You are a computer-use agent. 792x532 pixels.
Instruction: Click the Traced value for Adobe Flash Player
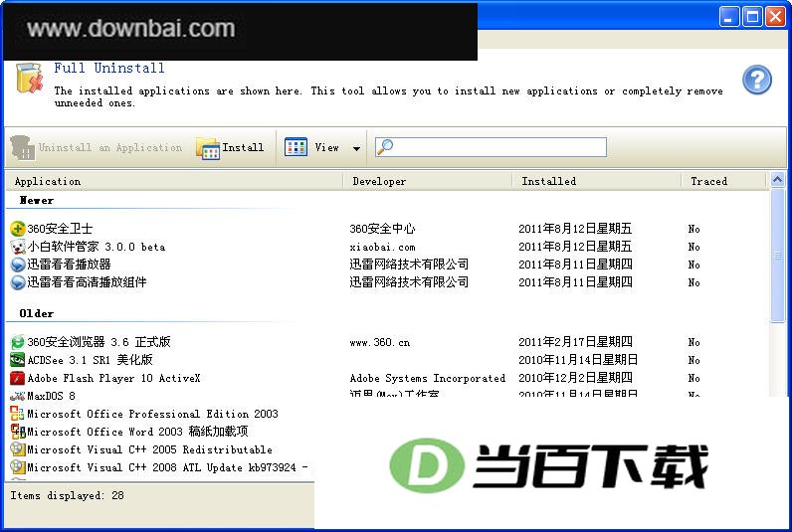coord(694,378)
